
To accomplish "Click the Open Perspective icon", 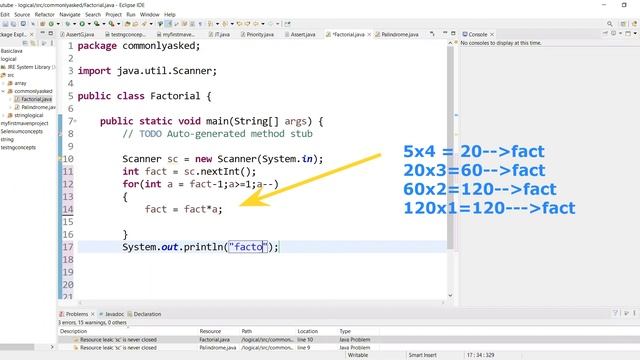I will pos(623,24).
